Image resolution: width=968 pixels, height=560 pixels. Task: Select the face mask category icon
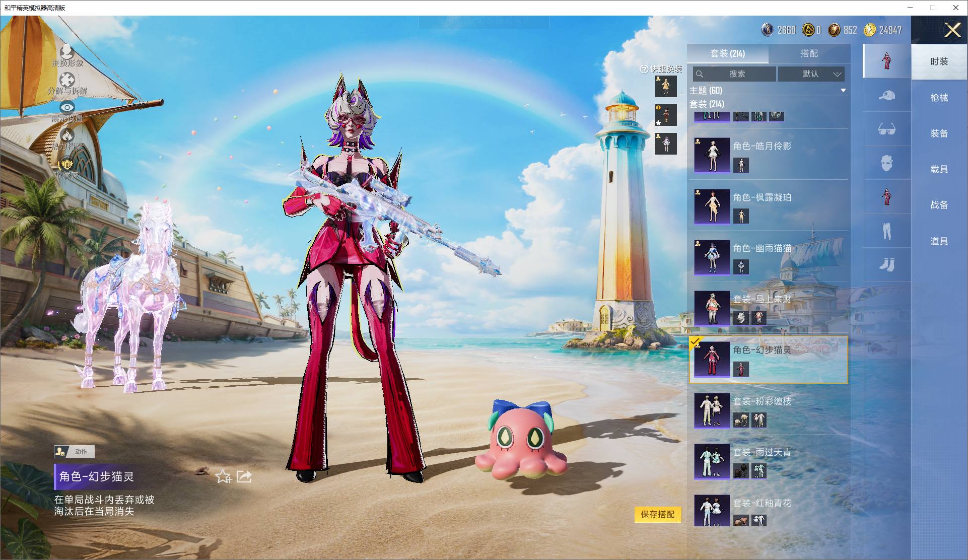pyautogui.click(x=887, y=163)
